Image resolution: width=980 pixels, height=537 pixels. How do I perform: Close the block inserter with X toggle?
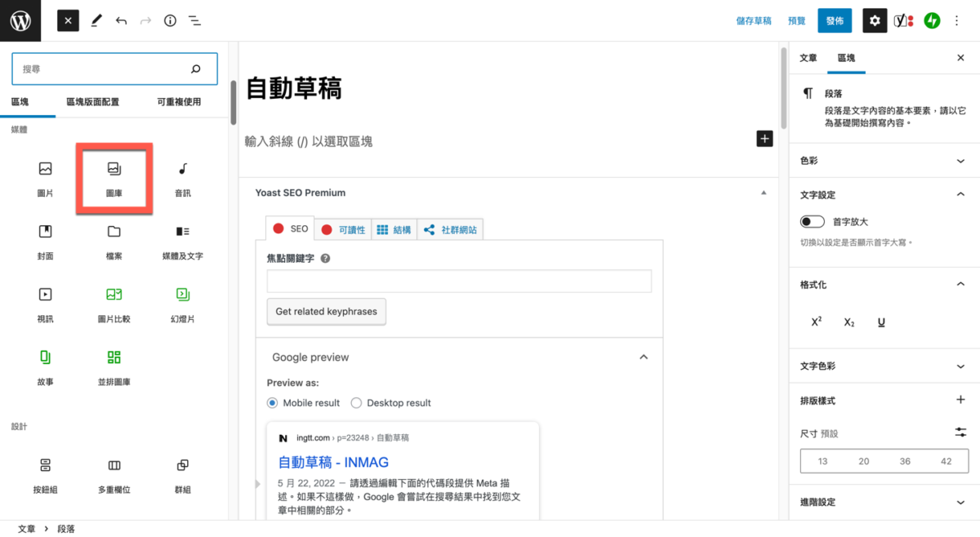pyautogui.click(x=69, y=20)
